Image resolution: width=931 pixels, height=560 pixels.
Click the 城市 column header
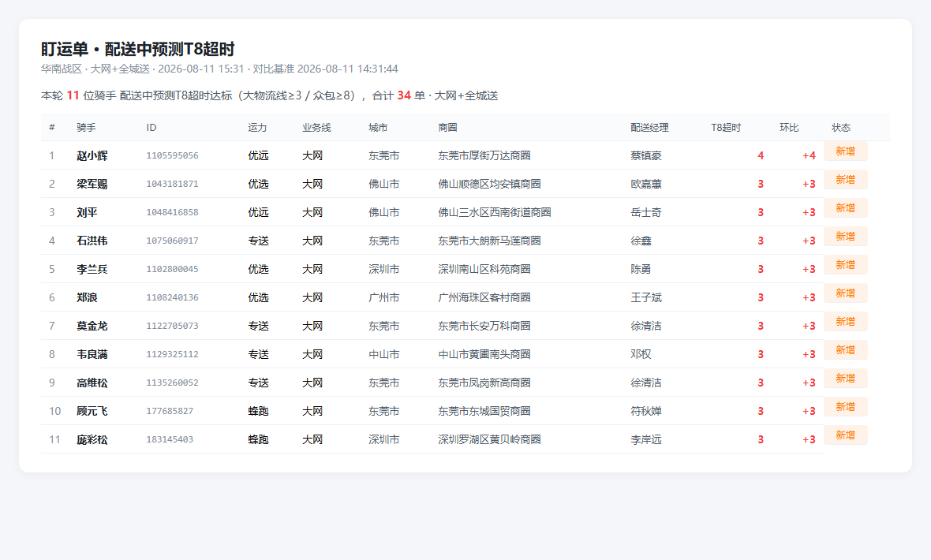click(378, 128)
